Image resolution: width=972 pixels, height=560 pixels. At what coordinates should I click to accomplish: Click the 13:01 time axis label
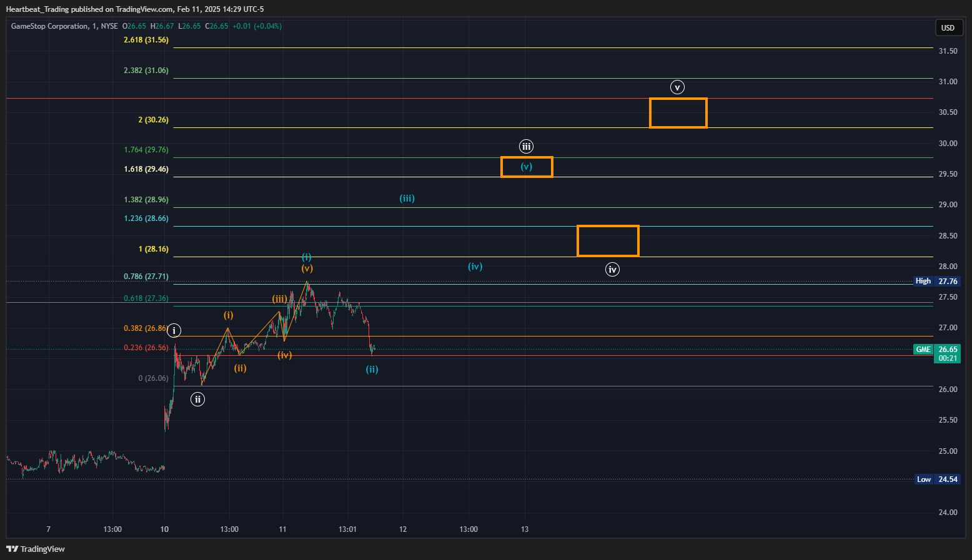pyautogui.click(x=347, y=529)
